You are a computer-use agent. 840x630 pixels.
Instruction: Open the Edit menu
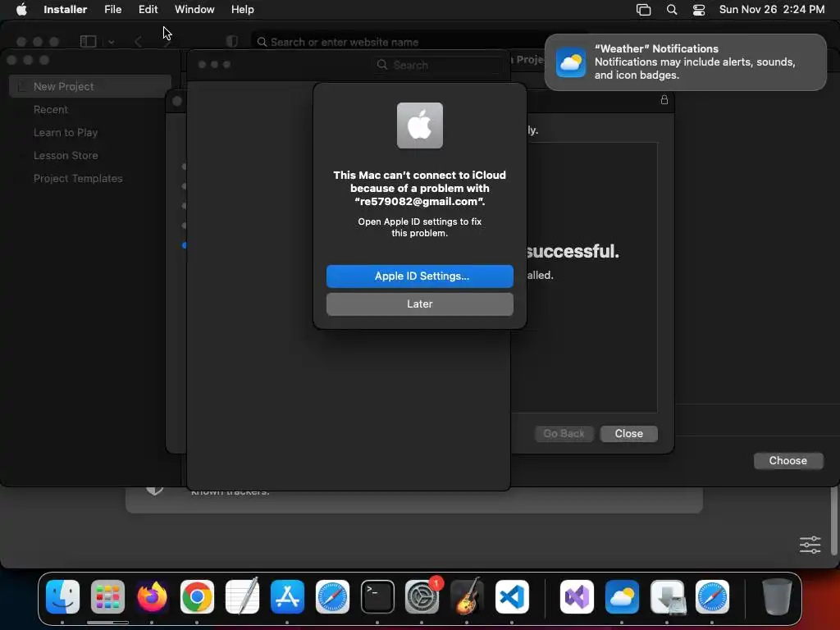[148, 9]
